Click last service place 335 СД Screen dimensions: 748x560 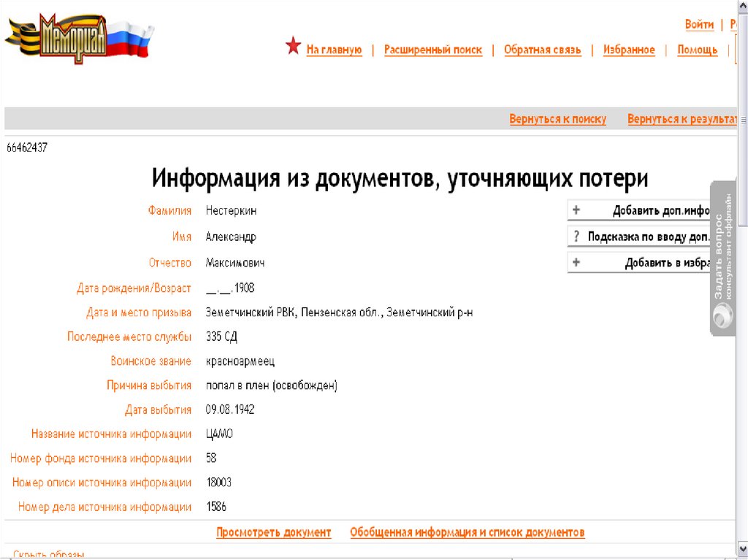tap(221, 337)
